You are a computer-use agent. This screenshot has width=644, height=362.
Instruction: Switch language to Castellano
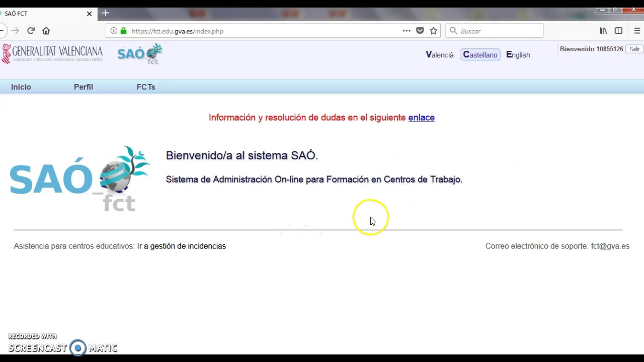pos(480,55)
